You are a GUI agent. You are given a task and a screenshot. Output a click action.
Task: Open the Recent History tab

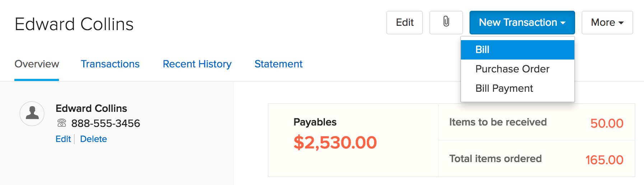pos(197,64)
